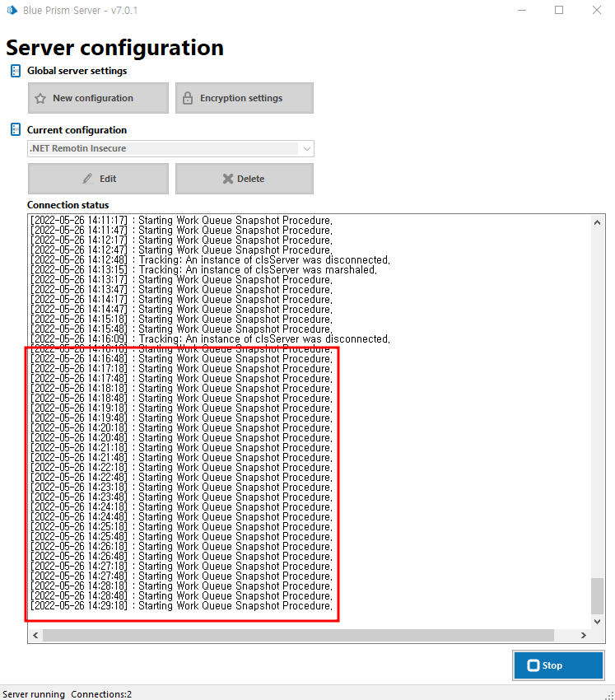Delete the current configuration
The image size is (615, 700).
pyautogui.click(x=245, y=179)
